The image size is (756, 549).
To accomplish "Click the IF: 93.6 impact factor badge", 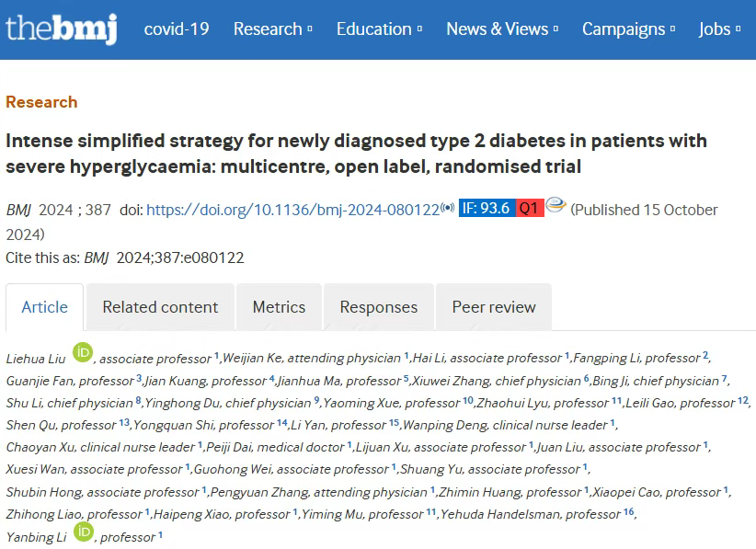I will coord(487,208).
